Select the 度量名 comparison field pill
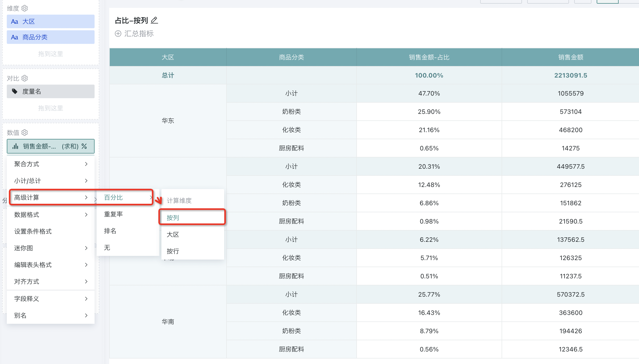639x364 pixels. [x=51, y=91]
